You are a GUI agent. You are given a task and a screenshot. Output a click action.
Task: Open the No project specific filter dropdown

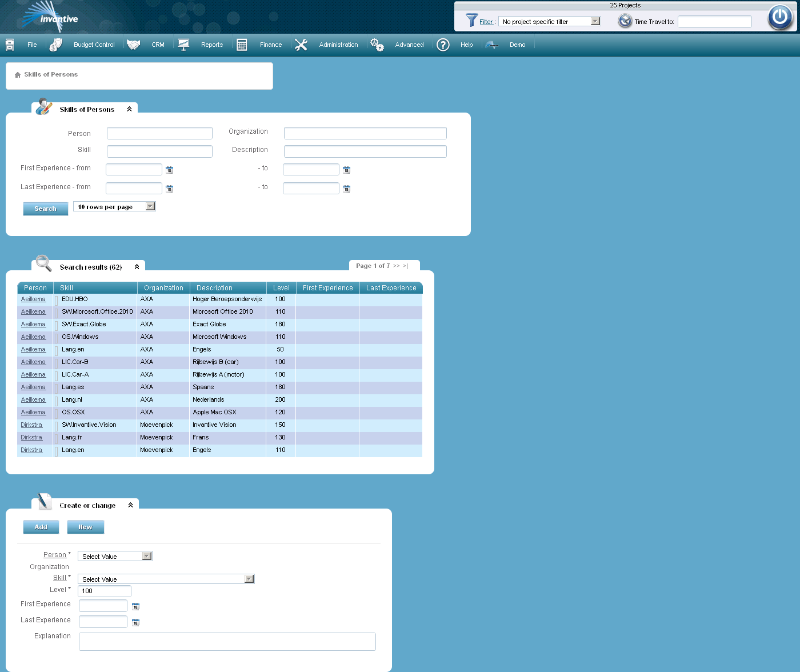(x=595, y=21)
